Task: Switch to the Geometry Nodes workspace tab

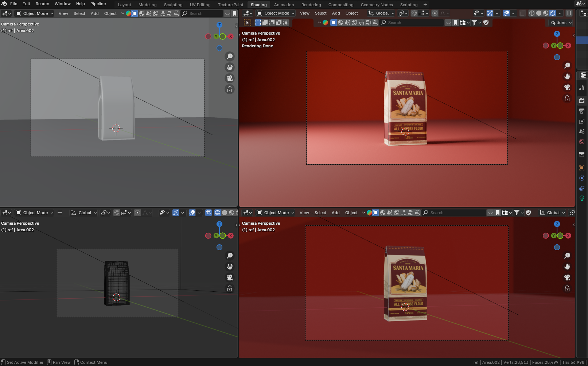Action: (x=377, y=5)
